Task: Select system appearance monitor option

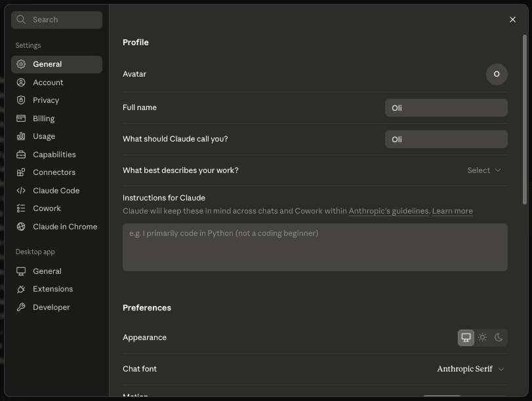Action: (x=466, y=337)
